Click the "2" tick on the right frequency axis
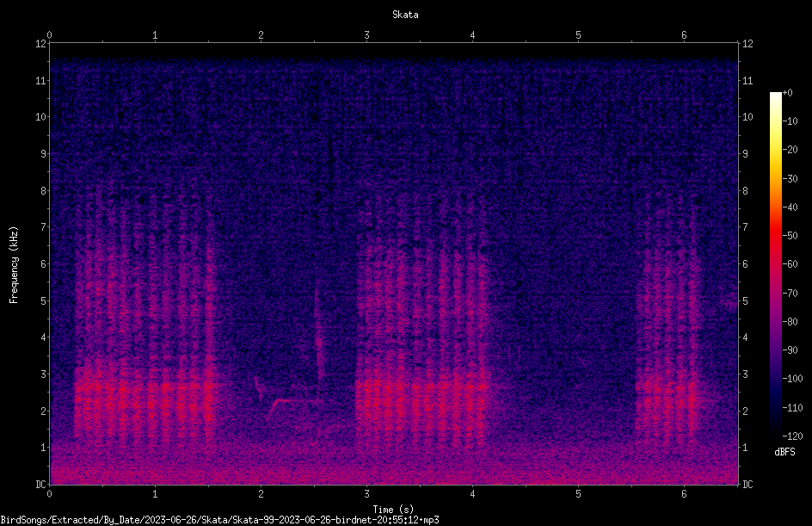Viewport: 812px width, 526px height. tap(745, 411)
